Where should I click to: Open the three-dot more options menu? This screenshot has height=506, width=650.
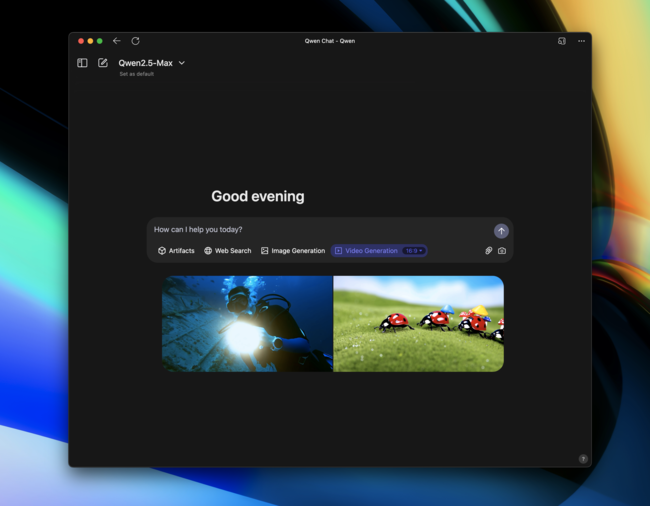581,41
